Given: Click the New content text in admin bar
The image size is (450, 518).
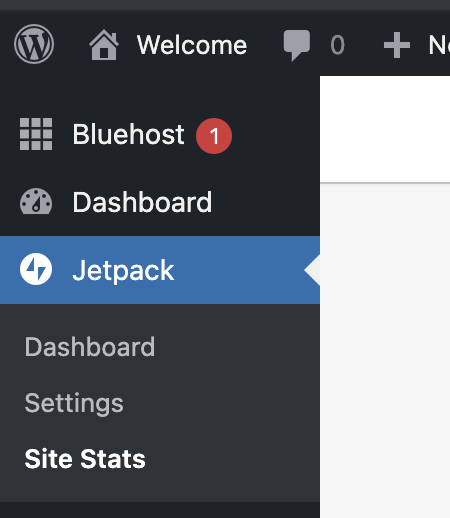Looking at the screenshot, I should [x=439, y=45].
